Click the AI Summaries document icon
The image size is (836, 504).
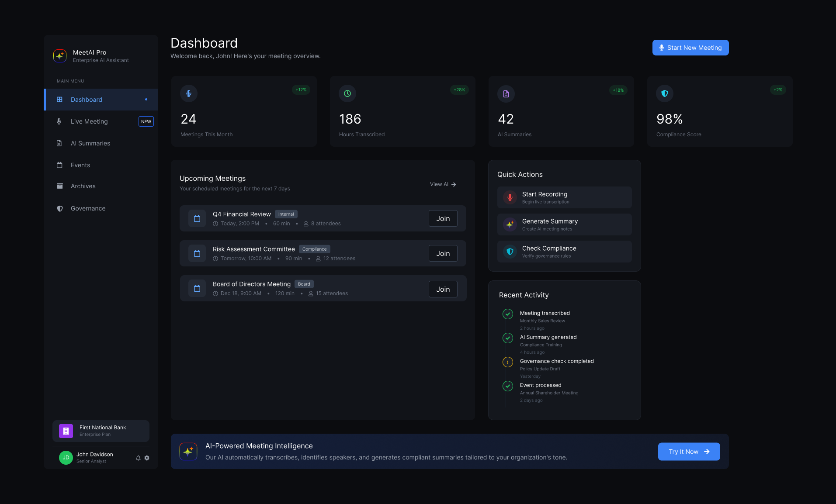505,93
